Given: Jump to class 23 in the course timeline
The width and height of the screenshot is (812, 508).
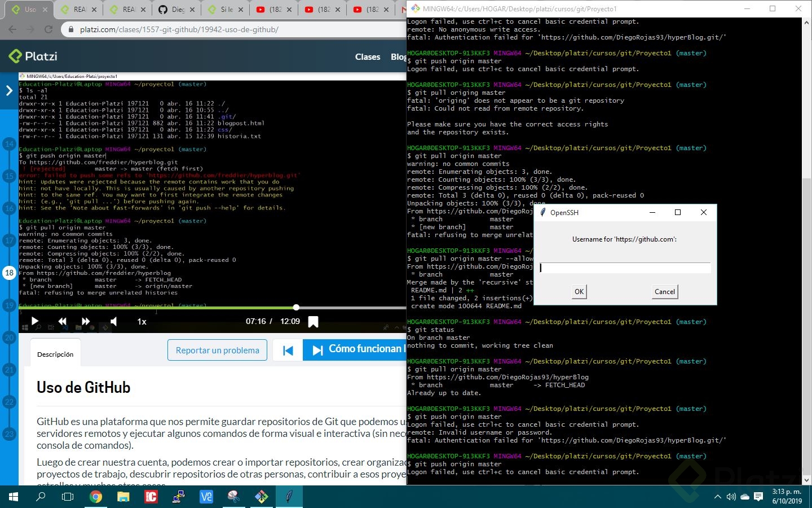Looking at the screenshot, I should click(x=9, y=434).
